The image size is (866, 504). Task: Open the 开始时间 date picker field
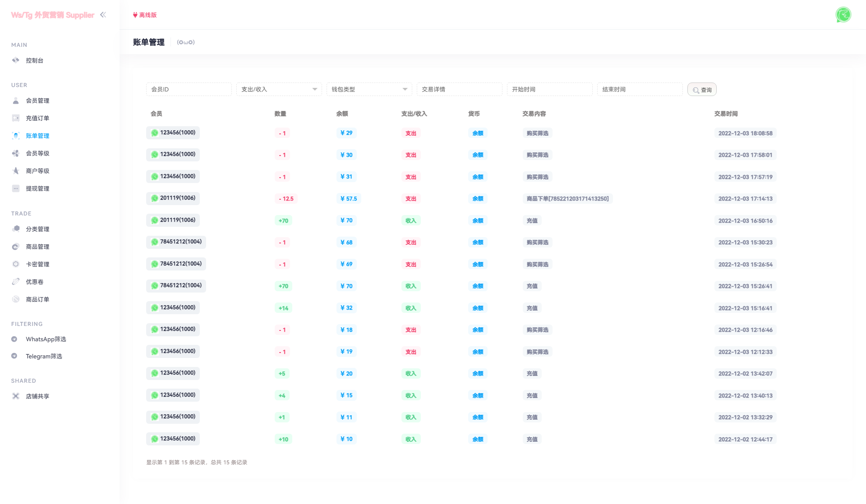[x=549, y=89]
